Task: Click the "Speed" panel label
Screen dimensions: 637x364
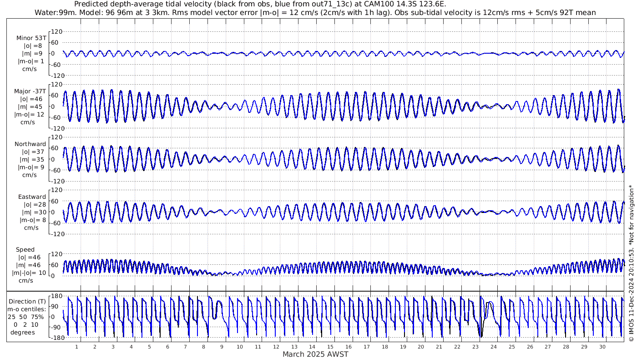Action: point(25,249)
